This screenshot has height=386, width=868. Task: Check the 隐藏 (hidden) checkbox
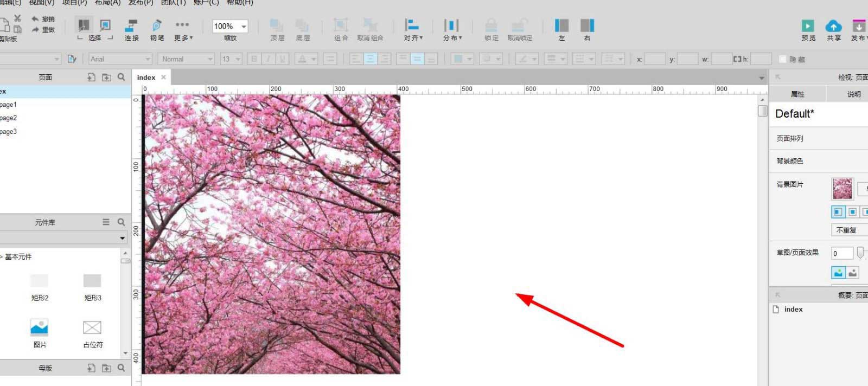click(x=783, y=59)
